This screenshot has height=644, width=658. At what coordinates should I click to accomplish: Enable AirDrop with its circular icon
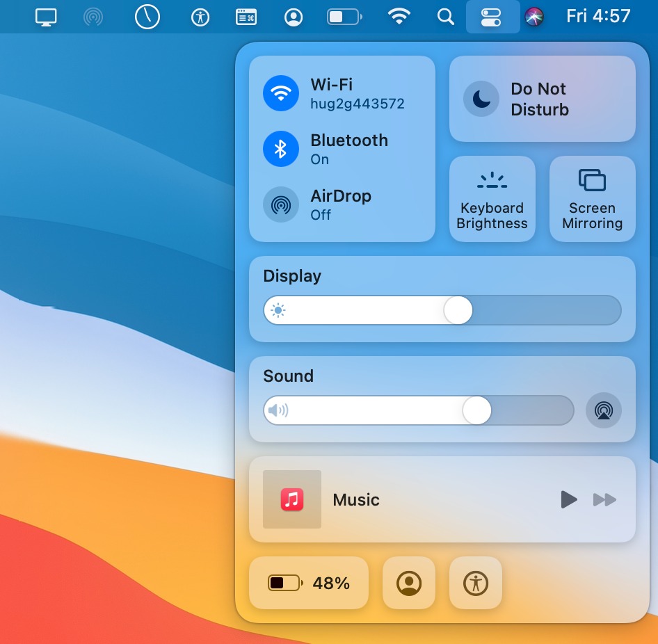coord(281,204)
